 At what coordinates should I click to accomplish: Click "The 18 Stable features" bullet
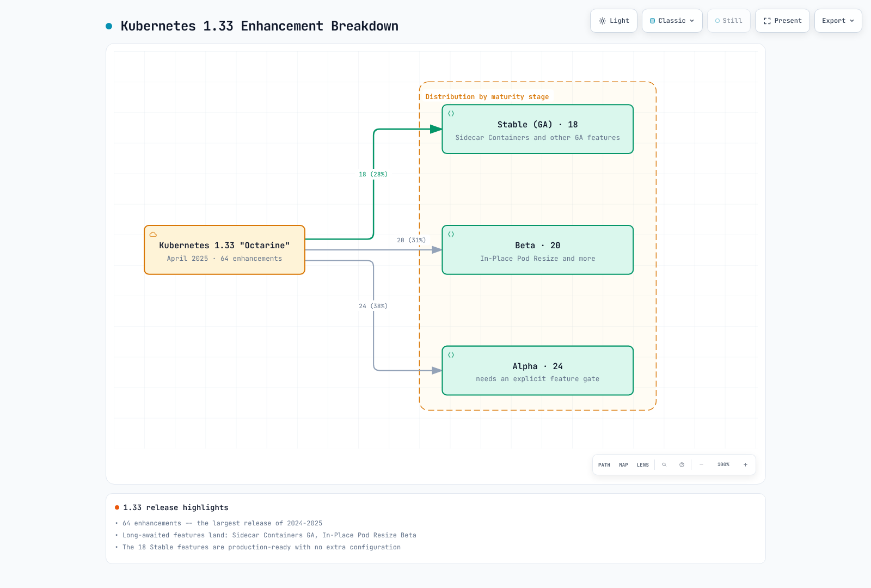click(x=261, y=547)
